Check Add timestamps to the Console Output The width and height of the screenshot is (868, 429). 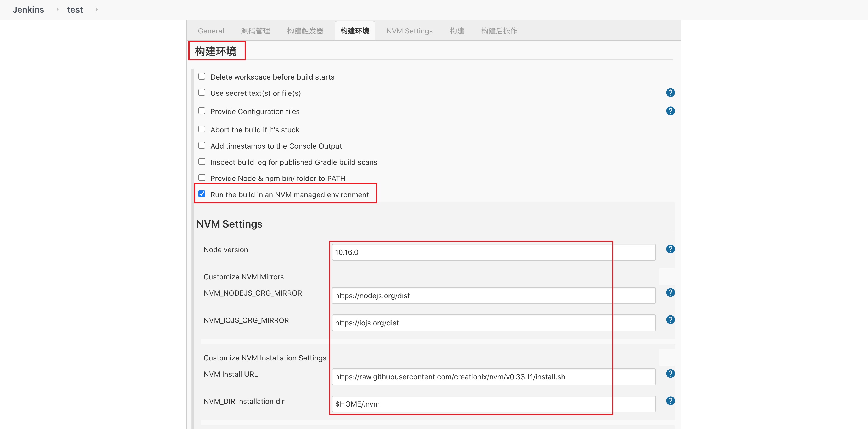tap(202, 145)
